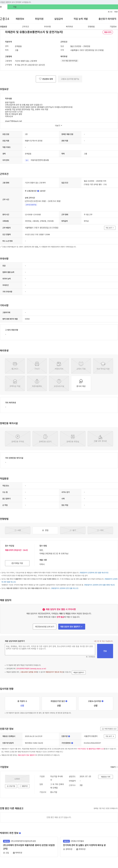
Task: Jump to the 복리후생 section tab
Action: [x=69, y=26]
